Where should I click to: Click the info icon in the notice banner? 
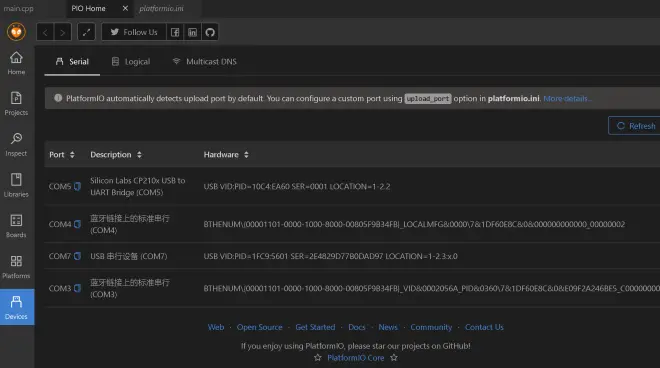pyautogui.click(x=58, y=98)
